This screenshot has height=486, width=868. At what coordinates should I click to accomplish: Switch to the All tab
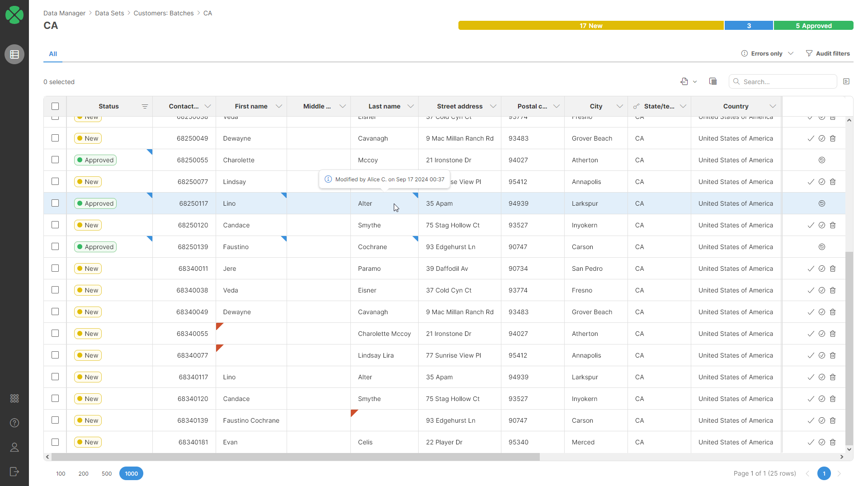pos(52,54)
